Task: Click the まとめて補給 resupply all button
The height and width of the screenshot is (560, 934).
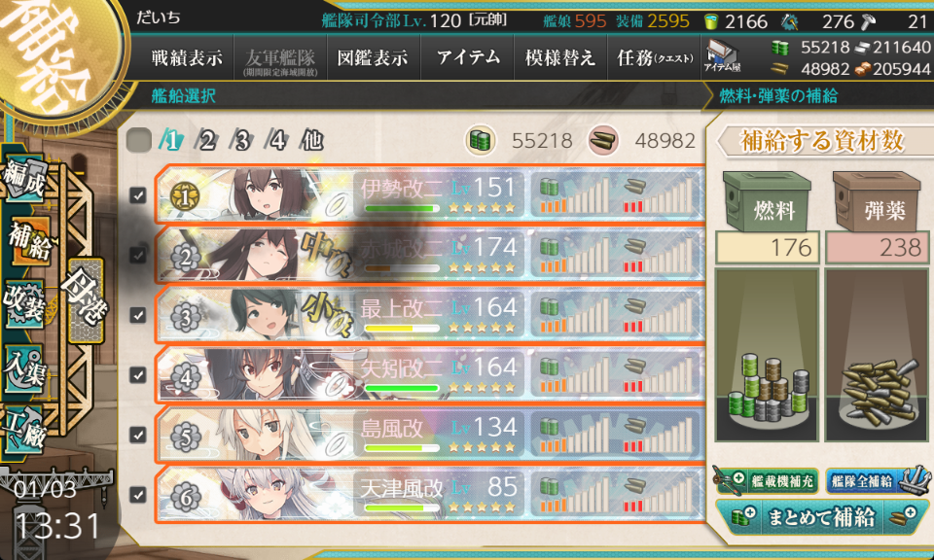Action: point(821,516)
